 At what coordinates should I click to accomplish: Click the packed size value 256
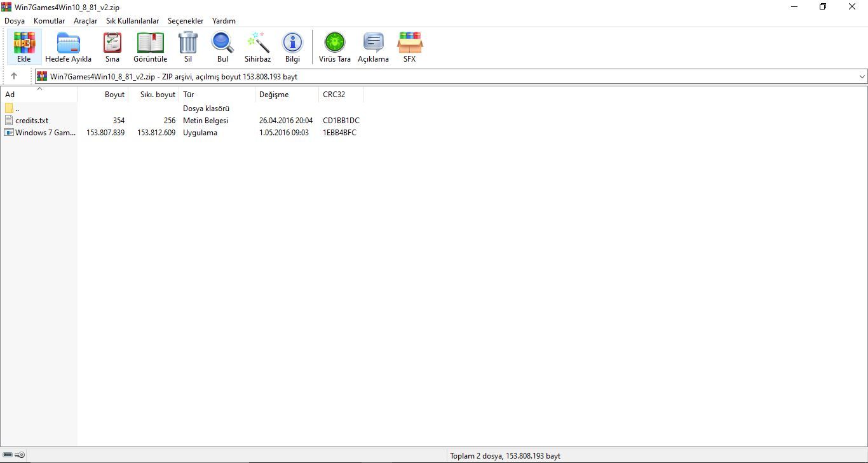[x=169, y=121]
